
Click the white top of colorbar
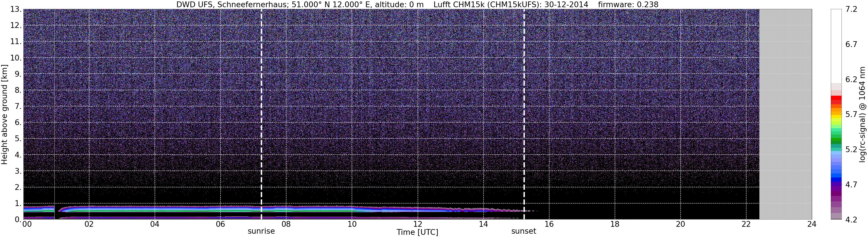click(836, 46)
